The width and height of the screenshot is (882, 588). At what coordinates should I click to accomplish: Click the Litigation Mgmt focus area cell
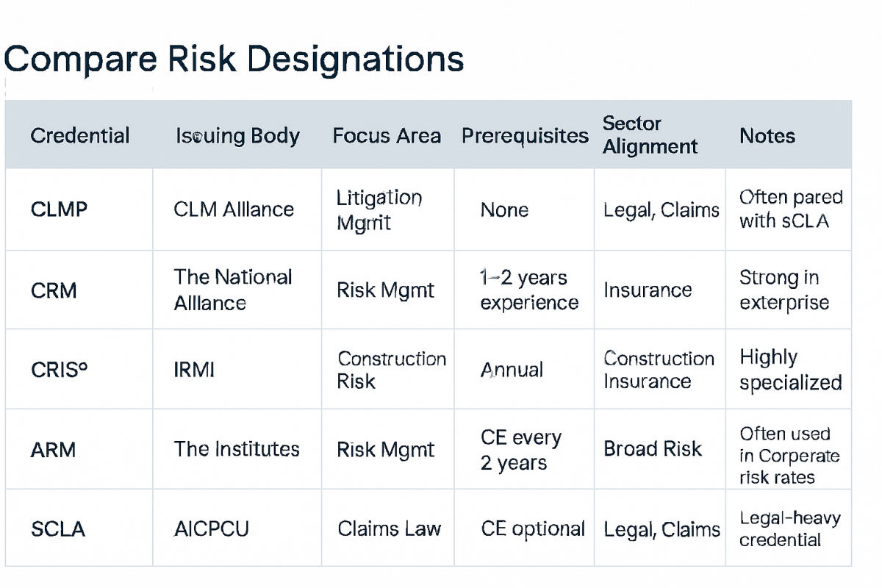[379, 209]
